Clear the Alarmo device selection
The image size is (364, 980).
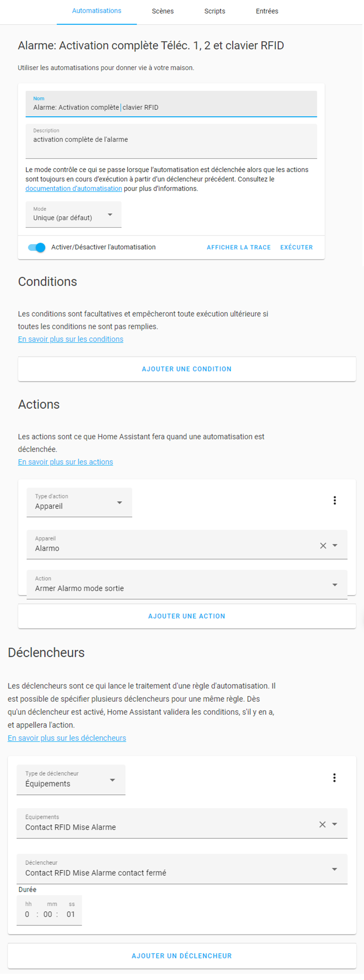[323, 545]
